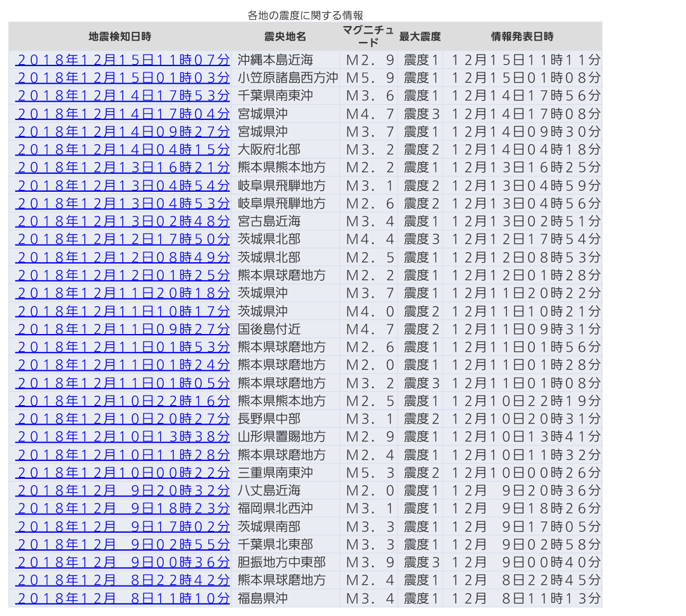View the 12月12日17時50分 earthquake details link
This screenshot has height=616, width=686.
123,239
